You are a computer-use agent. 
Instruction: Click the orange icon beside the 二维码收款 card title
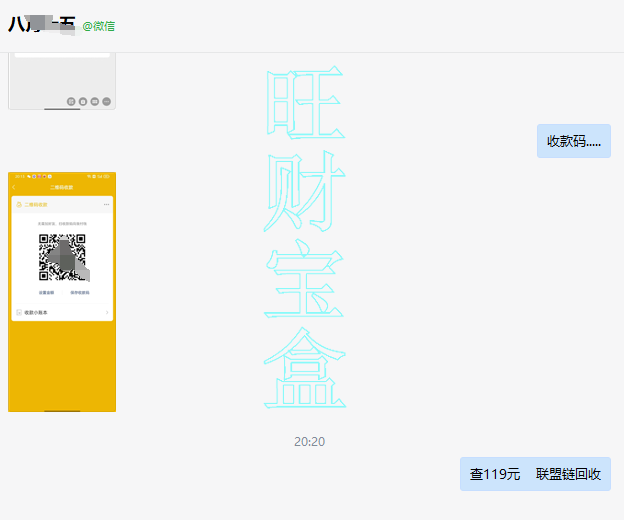[20, 204]
